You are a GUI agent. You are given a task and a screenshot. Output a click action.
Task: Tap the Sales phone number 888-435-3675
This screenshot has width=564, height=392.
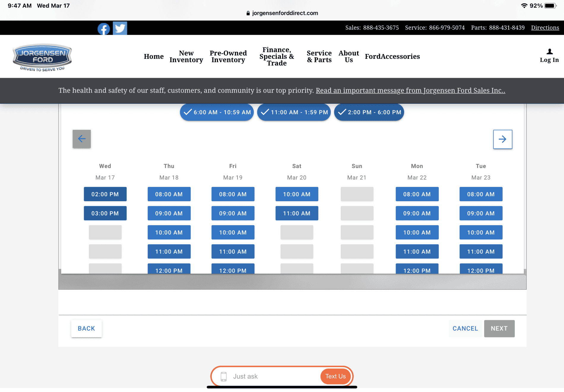pyautogui.click(x=381, y=28)
